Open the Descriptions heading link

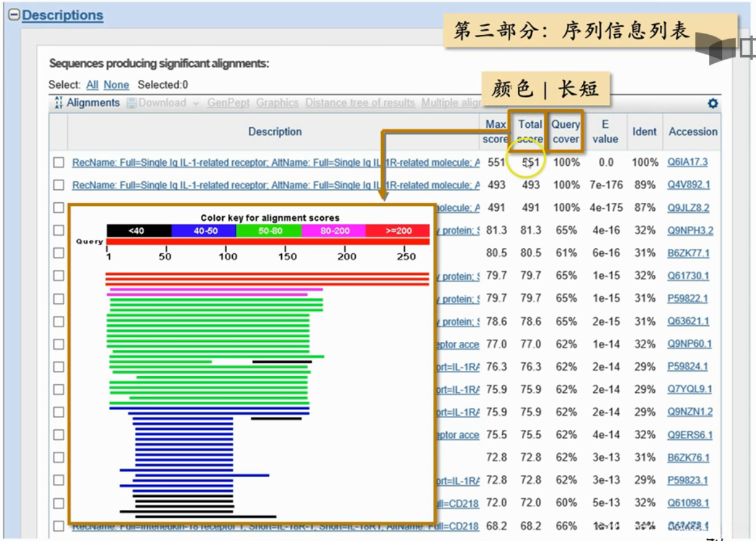(62, 16)
